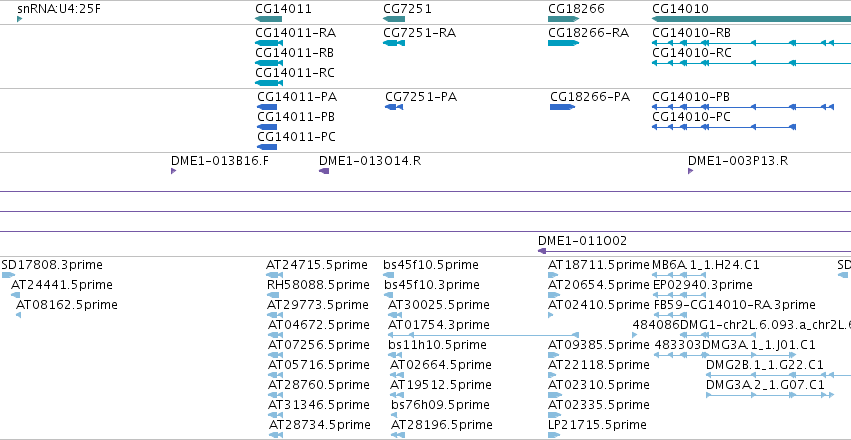Click the DME1-011O02 clone arrow

coord(694,251)
